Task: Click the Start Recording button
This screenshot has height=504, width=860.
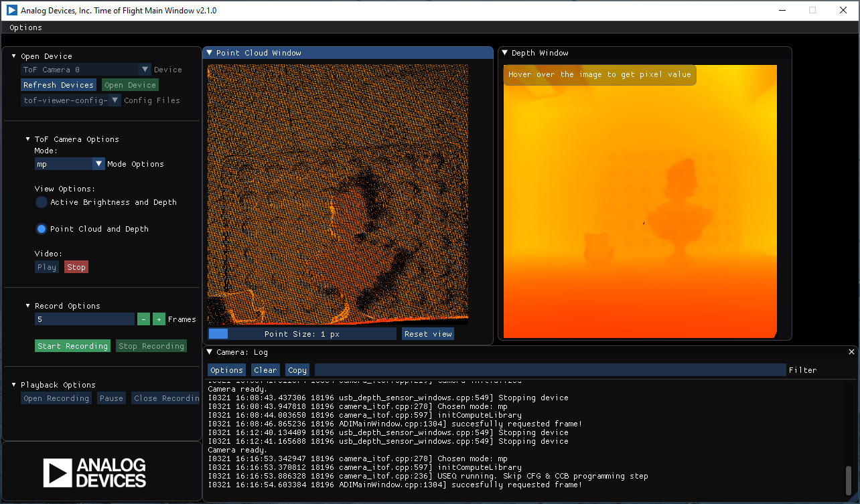Action: click(x=72, y=346)
